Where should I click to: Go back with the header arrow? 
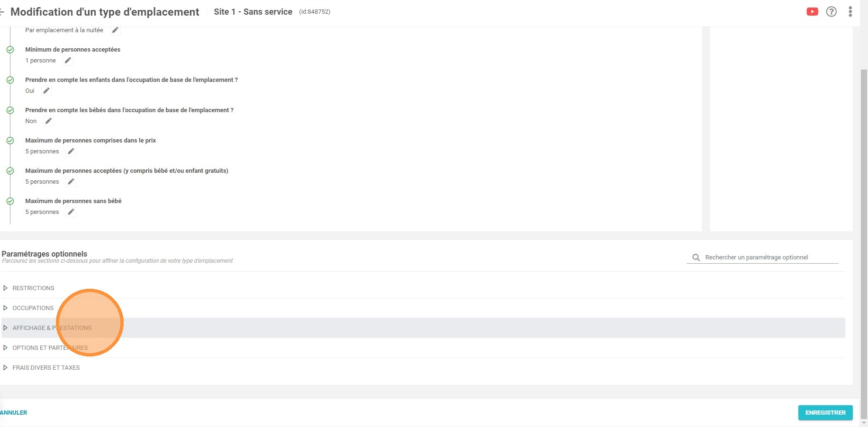click(2, 12)
